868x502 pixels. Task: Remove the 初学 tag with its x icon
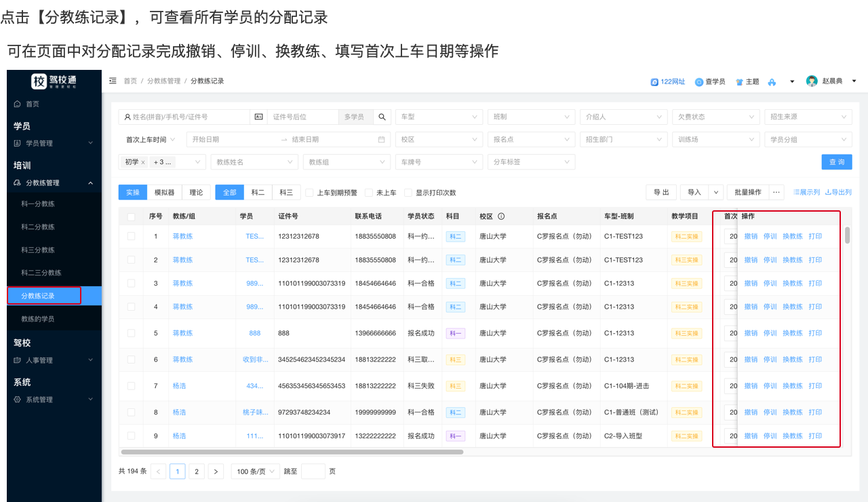143,162
